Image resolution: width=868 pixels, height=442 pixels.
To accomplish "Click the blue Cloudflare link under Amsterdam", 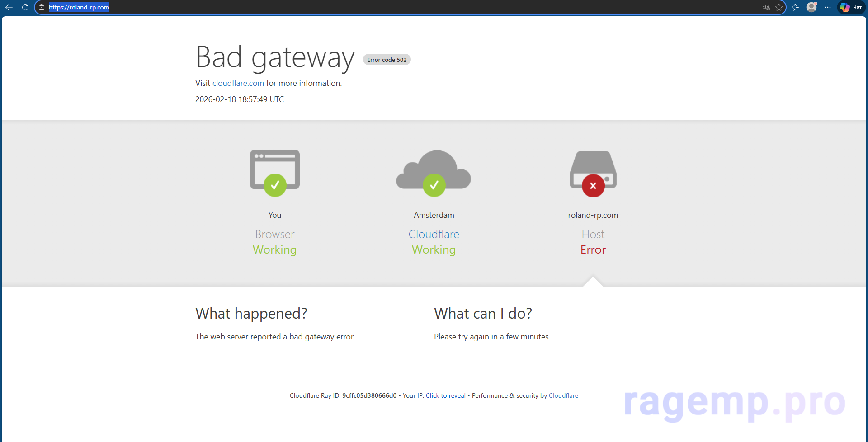I will click(434, 234).
